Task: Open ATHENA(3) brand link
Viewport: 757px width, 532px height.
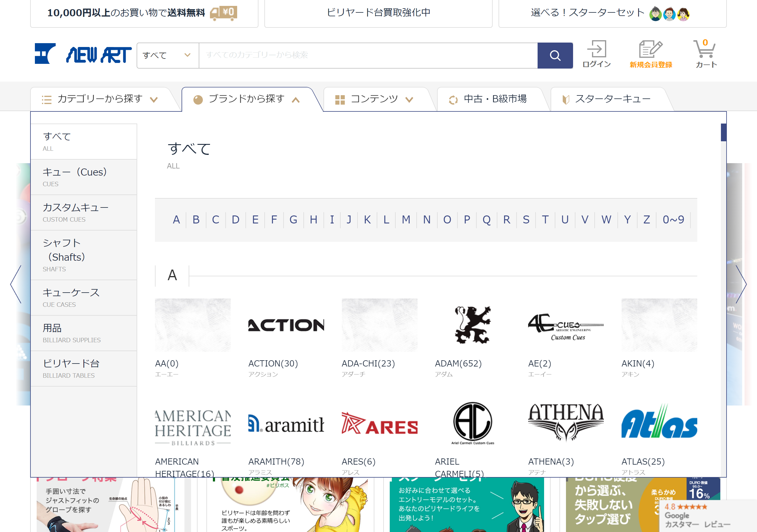Action: click(551, 462)
